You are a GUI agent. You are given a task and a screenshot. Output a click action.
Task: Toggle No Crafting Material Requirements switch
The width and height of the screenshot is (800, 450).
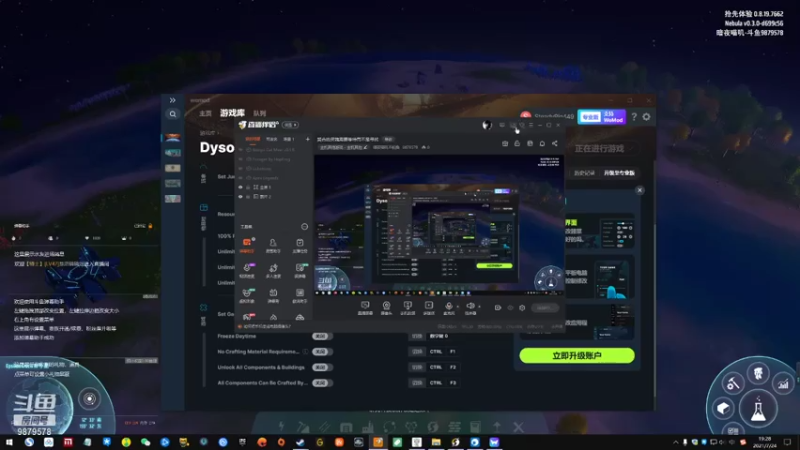(x=321, y=352)
